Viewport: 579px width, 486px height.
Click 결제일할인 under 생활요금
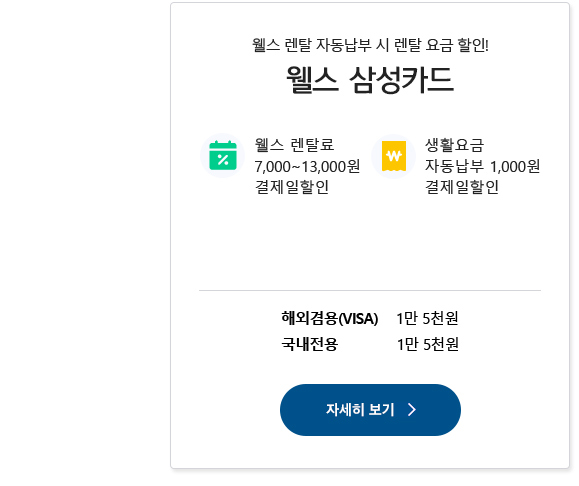click(x=462, y=187)
